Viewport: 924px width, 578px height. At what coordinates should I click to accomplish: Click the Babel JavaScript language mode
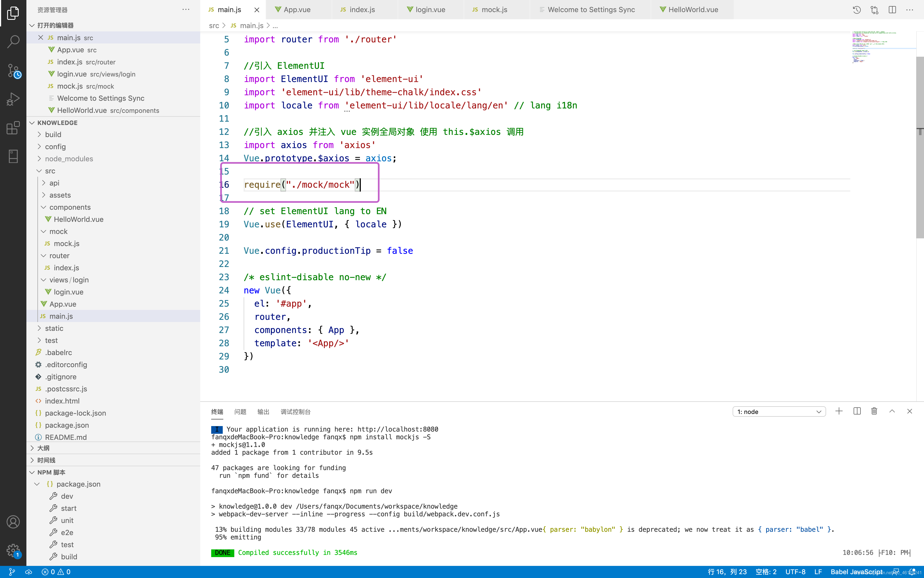coord(856,572)
